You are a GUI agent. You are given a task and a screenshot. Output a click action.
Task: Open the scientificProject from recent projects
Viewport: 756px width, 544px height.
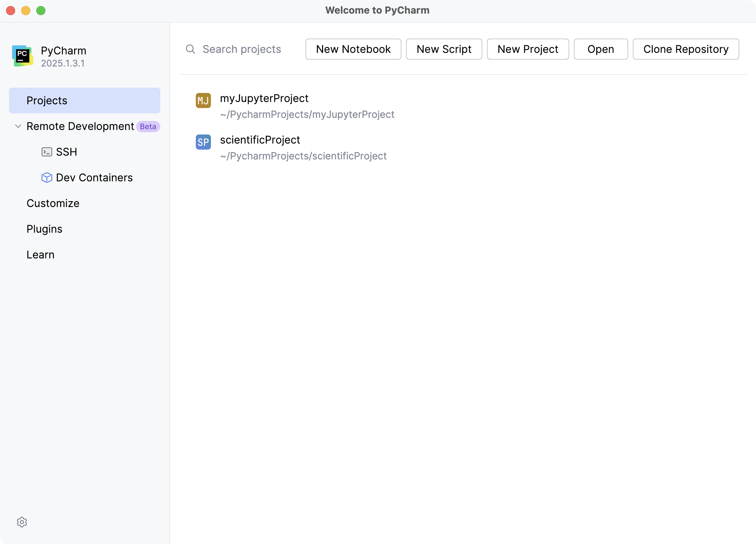pyautogui.click(x=260, y=139)
